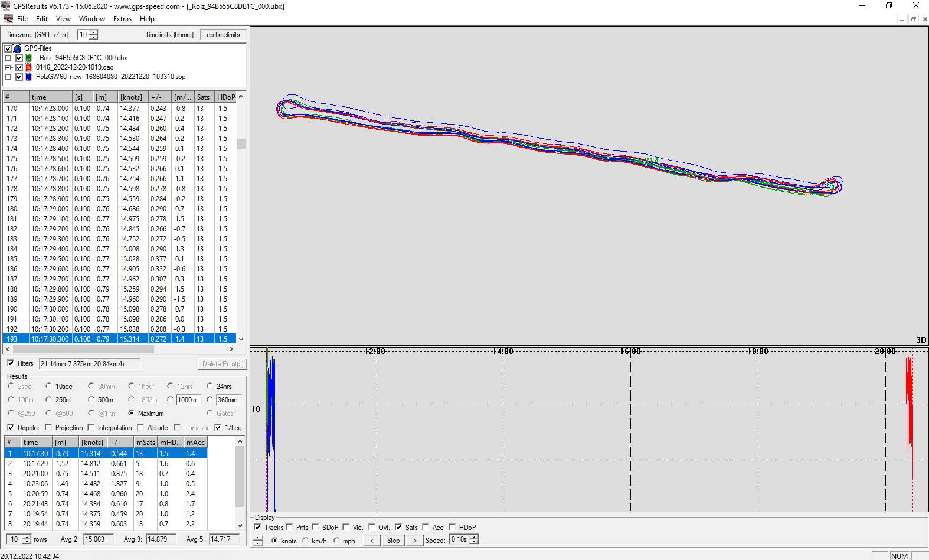Click the 3D view label on the map
Image resolution: width=929 pixels, height=560 pixels.
(x=921, y=340)
